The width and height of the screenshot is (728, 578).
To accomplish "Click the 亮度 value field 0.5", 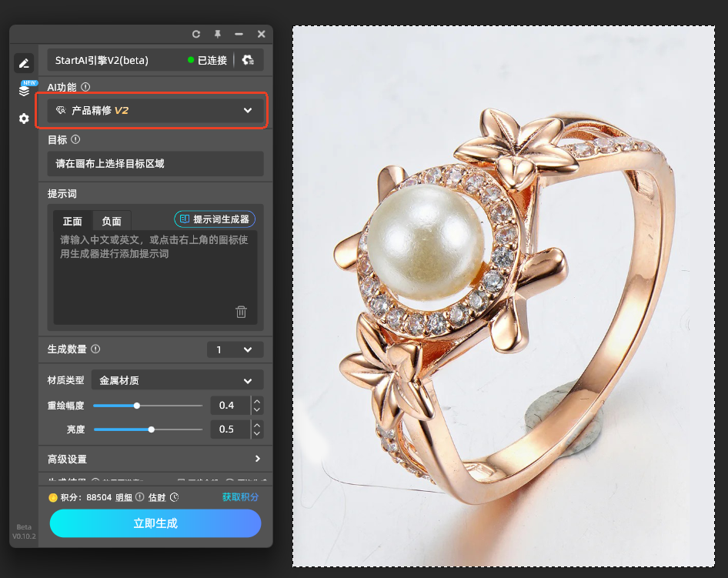I will 230,429.
